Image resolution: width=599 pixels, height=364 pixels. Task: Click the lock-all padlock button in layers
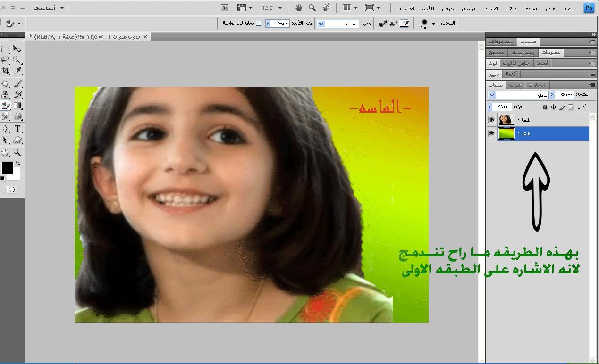[x=545, y=107]
